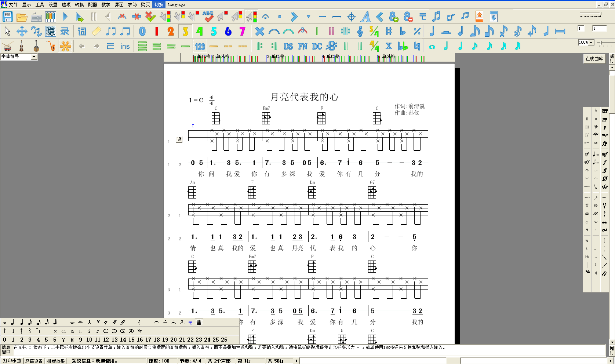The image size is (615, 364).
Task: Click the purple number 7 button
Action: pos(242,32)
